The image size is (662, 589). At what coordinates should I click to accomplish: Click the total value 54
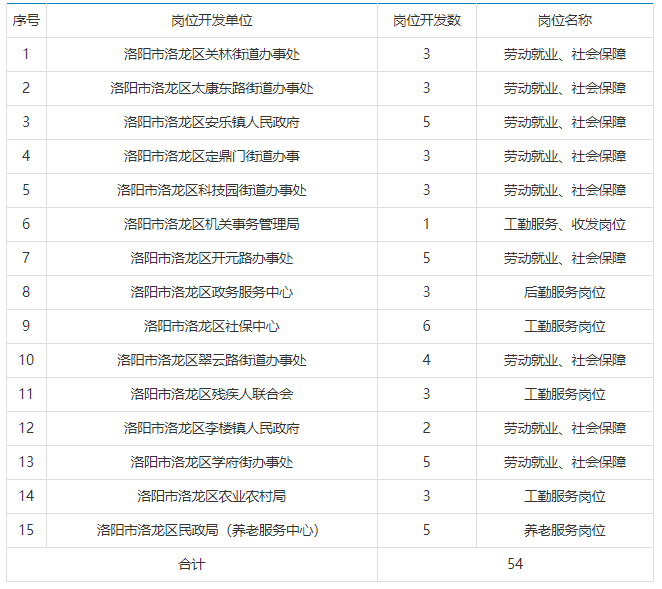tap(515, 564)
